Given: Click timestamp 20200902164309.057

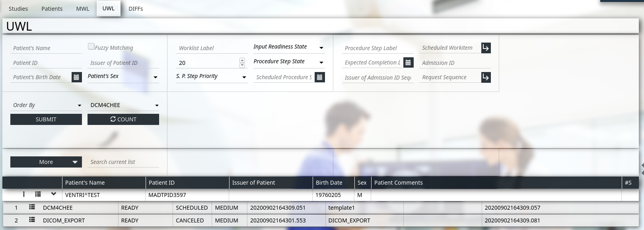Looking at the screenshot, I should click(512, 208).
